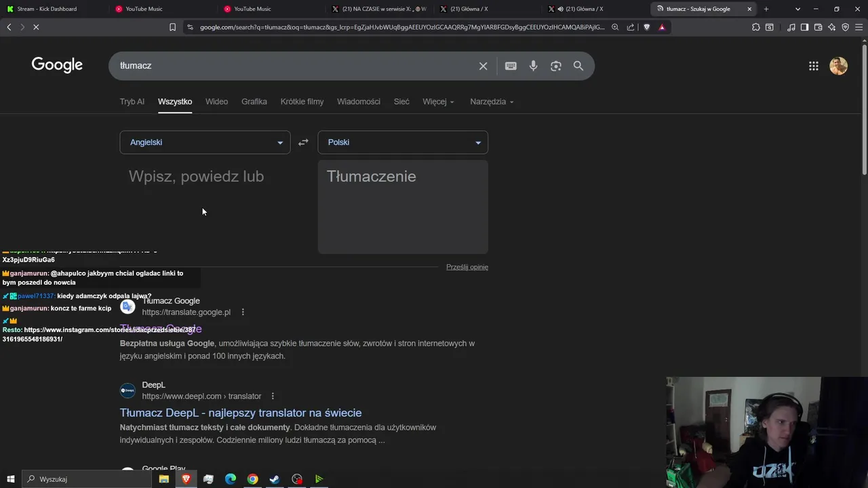
Task: Open a new browser tab
Action: click(x=766, y=9)
